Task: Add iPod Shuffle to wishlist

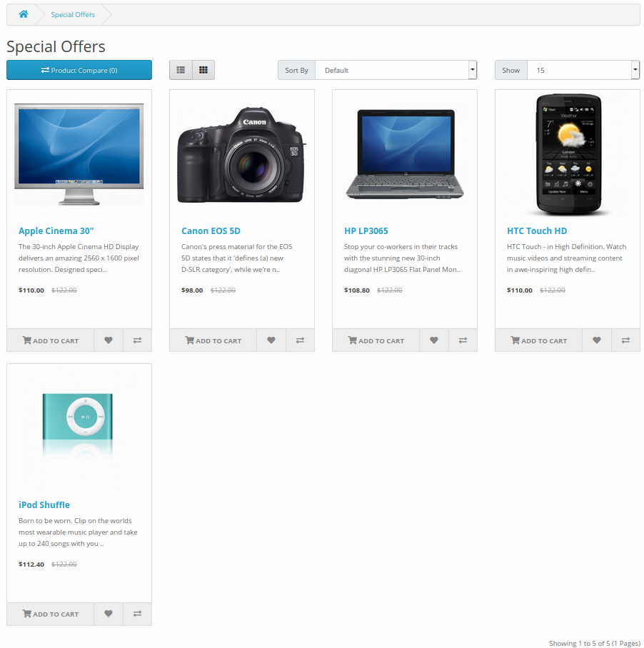Action: point(108,614)
